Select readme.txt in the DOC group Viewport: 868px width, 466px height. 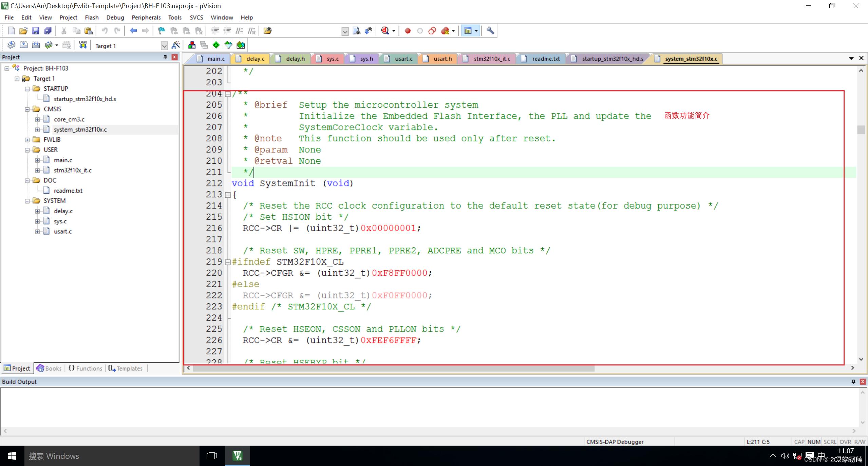(68, 191)
